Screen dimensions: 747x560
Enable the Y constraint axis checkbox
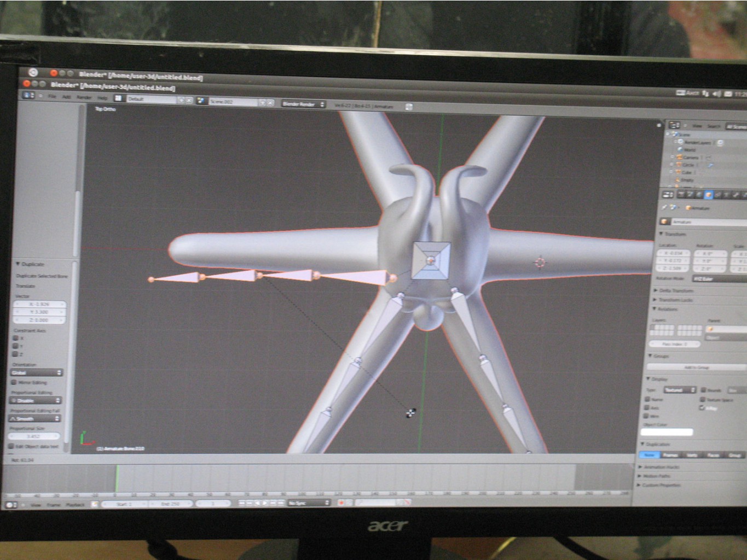[15, 346]
